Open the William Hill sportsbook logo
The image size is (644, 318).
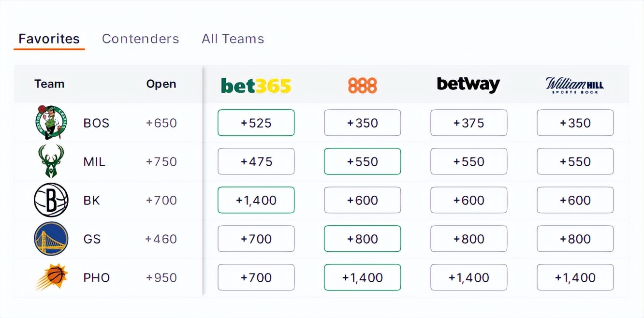[575, 86]
